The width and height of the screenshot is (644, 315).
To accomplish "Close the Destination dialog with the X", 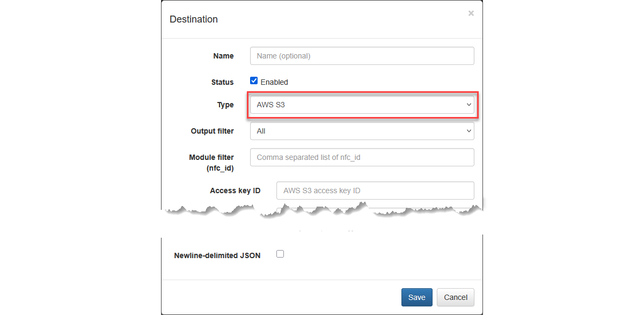I will 471,13.
